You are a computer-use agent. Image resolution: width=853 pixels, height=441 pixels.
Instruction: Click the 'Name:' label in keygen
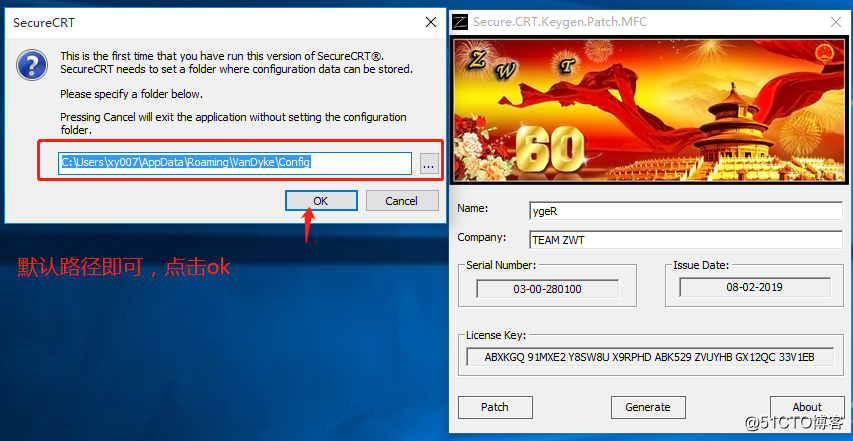pos(473,208)
